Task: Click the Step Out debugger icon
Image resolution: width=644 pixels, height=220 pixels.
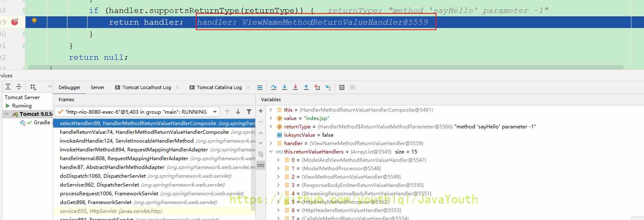Action: [x=306, y=87]
